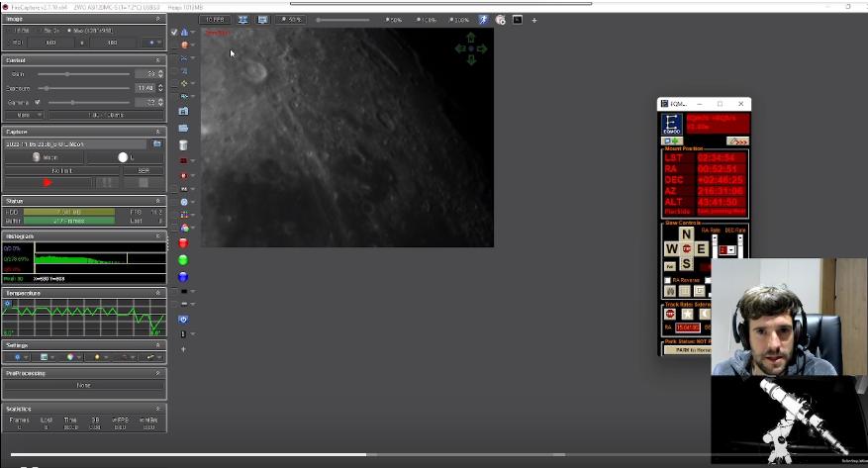Click the blue filter ball icon

(183, 277)
